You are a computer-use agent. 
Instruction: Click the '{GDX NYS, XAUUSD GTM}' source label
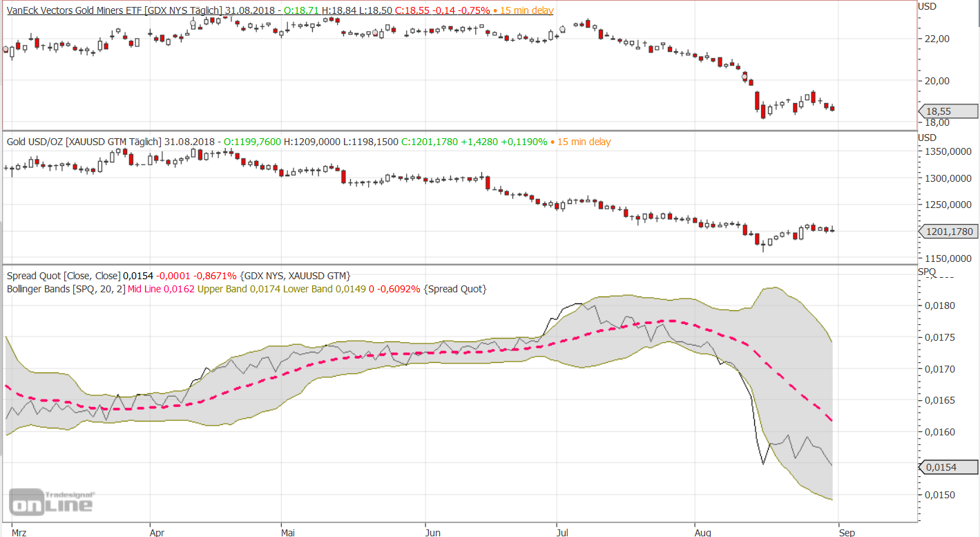coord(295,276)
